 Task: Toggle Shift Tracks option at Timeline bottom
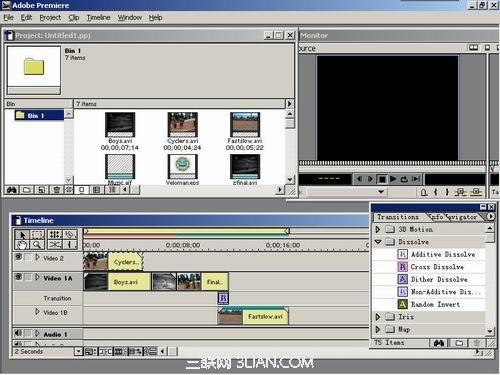136,351
